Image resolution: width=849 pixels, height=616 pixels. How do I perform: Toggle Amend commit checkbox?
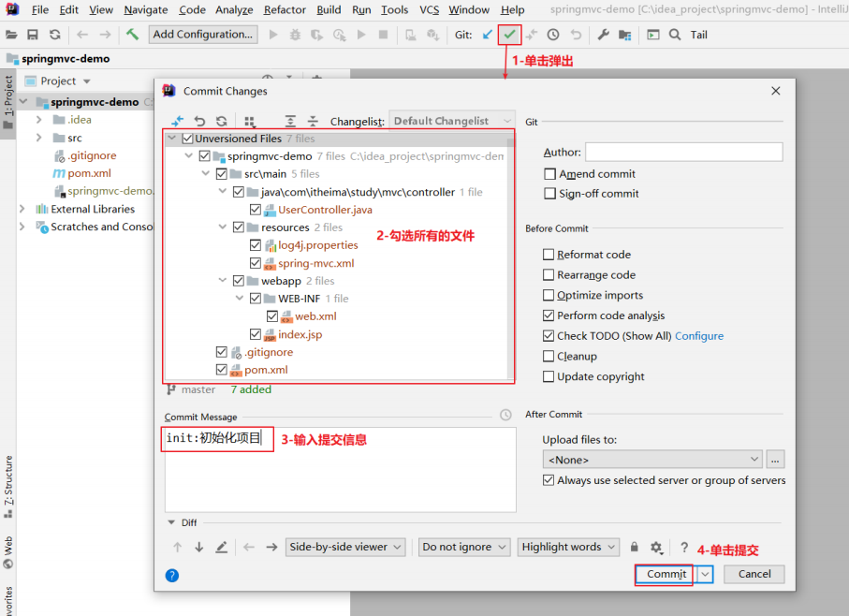[550, 174]
